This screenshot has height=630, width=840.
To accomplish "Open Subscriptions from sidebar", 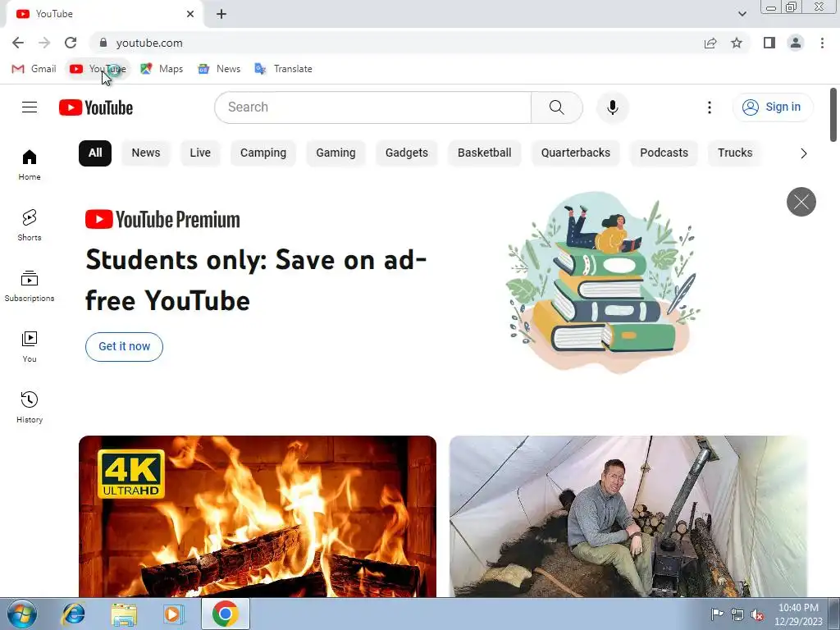I will tap(30, 286).
